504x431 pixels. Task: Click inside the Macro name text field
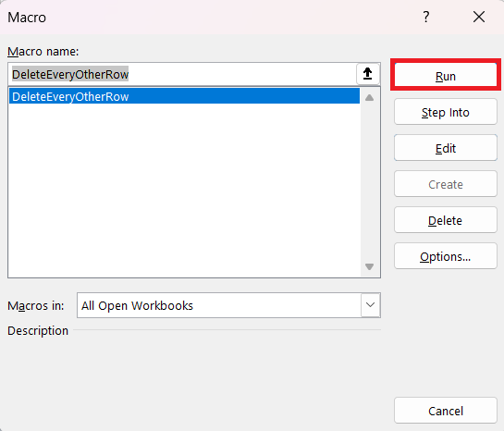tap(182, 74)
